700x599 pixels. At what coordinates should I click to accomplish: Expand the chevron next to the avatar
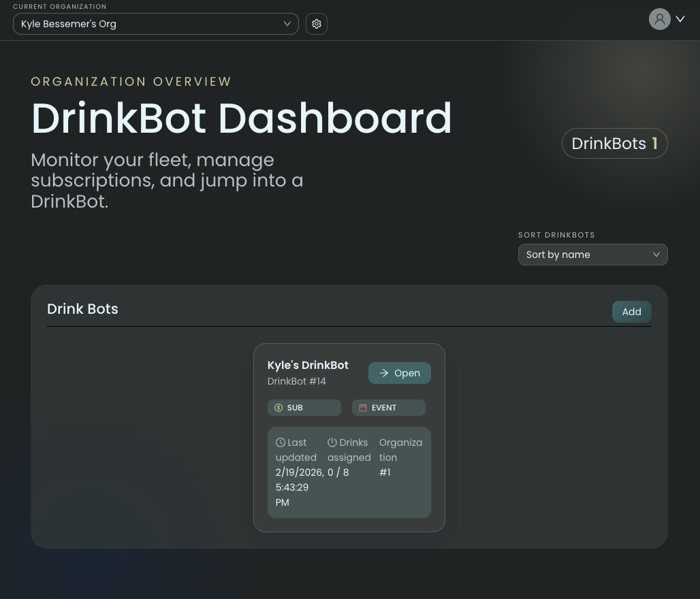click(680, 18)
